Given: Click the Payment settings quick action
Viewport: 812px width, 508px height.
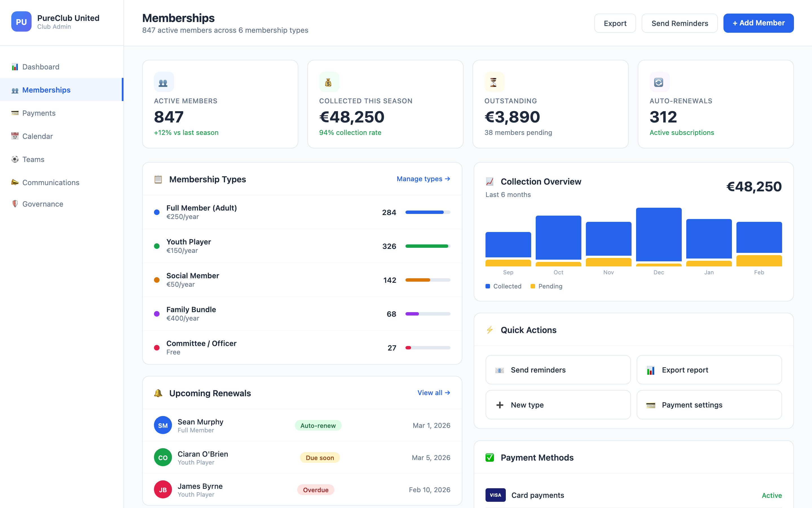Looking at the screenshot, I should pos(709,405).
